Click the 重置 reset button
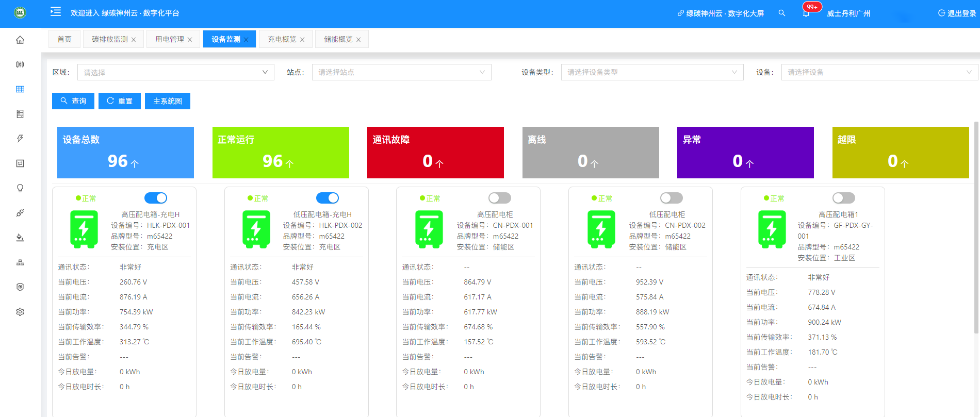Viewport: 980px width, 417px height. (x=120, y=101)
